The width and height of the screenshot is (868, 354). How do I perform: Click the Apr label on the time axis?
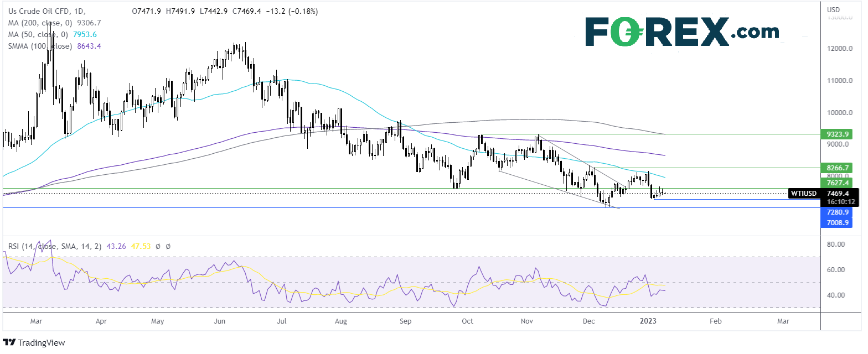click(101, 321)
